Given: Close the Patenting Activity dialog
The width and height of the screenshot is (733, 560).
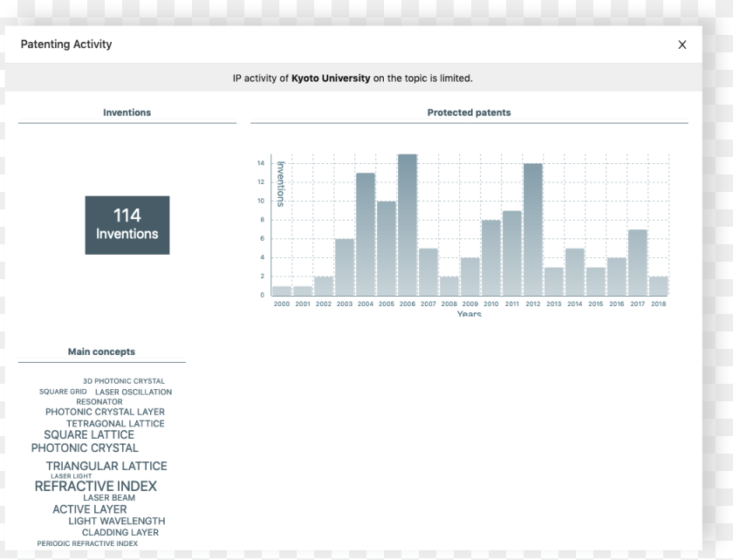Looking at the screenshot, I should [x=682, y=44].
